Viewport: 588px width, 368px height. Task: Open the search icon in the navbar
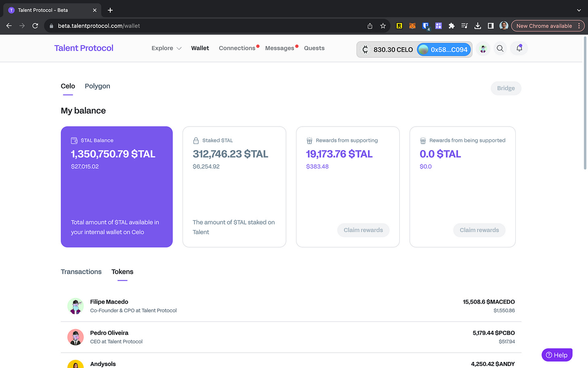point(500,48)
